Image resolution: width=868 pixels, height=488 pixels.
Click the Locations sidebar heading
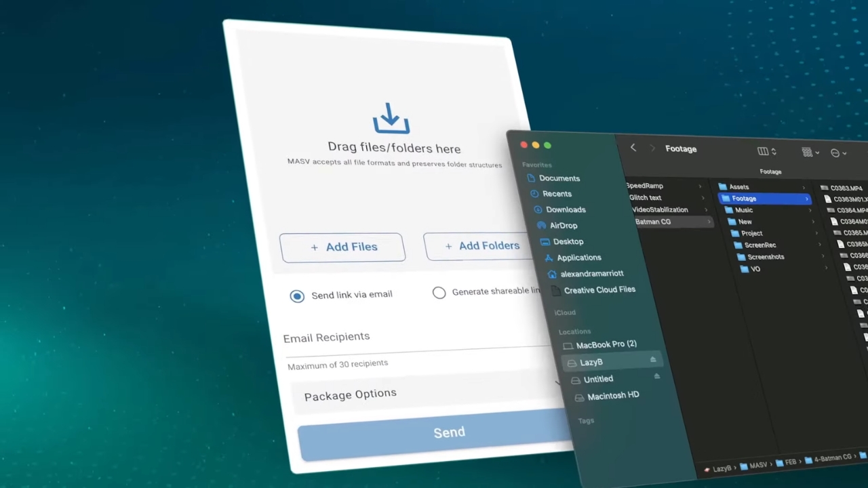click(574, 331)
